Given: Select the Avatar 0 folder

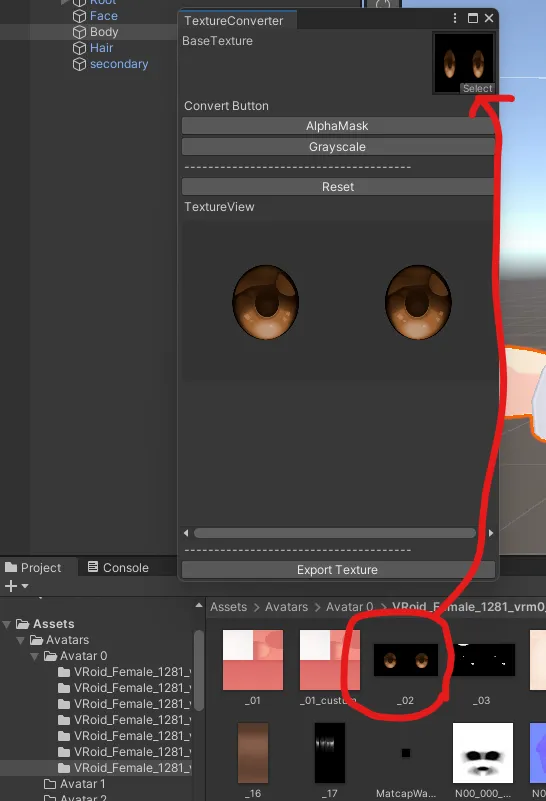Looking at the screenshot, I should (x=83, y=655).
